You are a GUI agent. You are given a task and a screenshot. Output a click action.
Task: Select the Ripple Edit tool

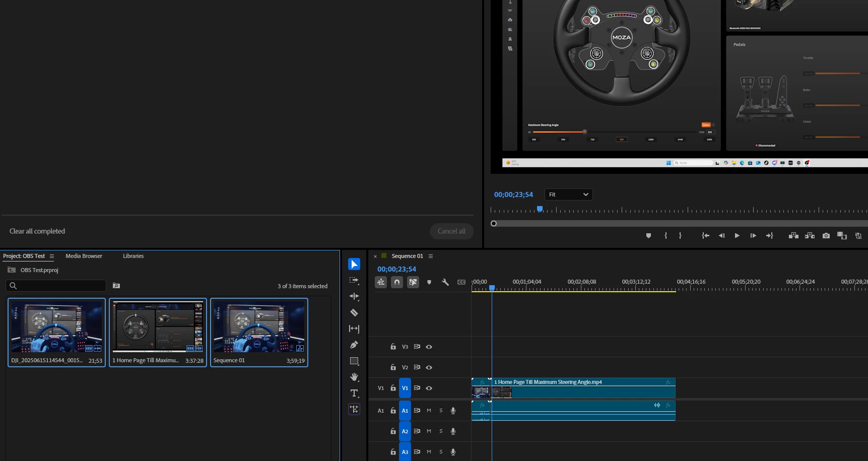(x=354, y=297)
